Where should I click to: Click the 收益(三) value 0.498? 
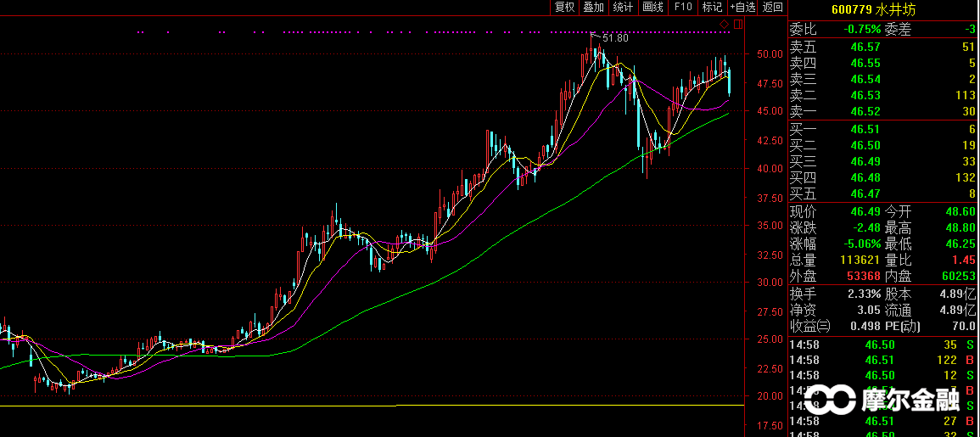867,327
